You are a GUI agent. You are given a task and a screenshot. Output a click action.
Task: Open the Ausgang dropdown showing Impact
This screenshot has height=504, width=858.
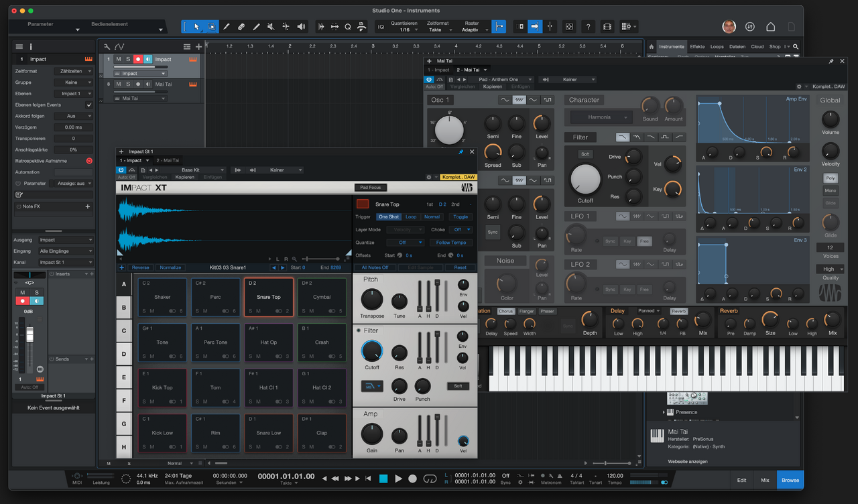tap(66, 240)
